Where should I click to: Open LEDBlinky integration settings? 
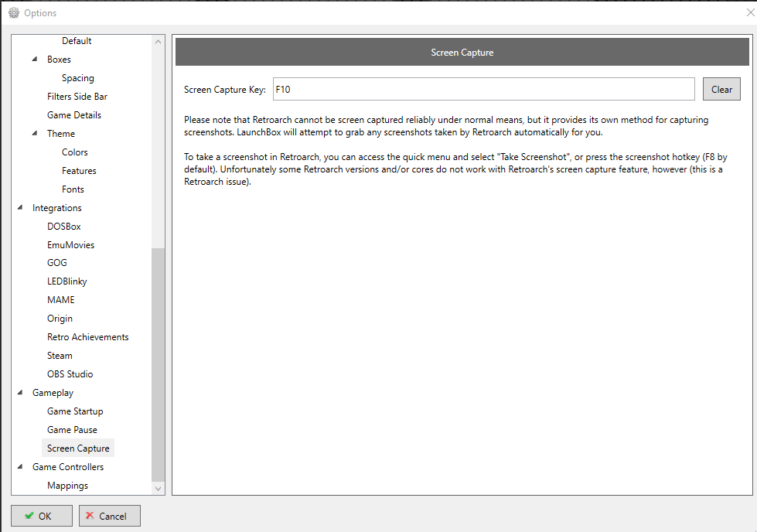pyautogui.click(x=67, y=281)
